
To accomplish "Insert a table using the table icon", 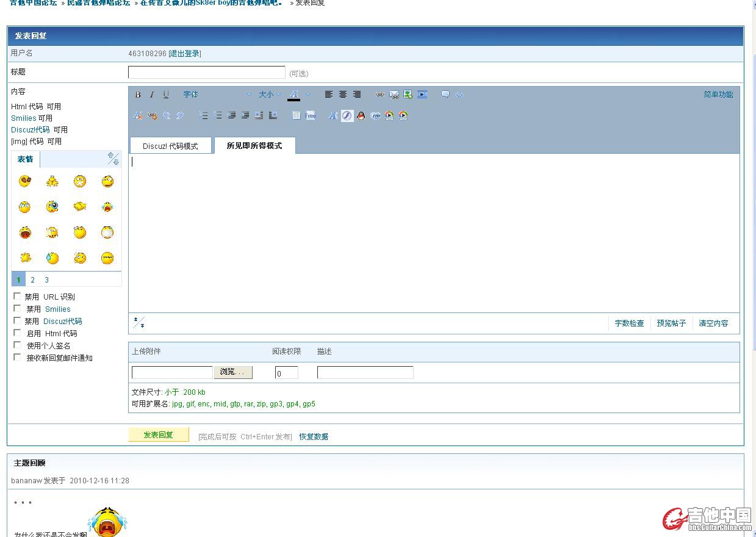I will pyautogui.click(x=296, y=116).
